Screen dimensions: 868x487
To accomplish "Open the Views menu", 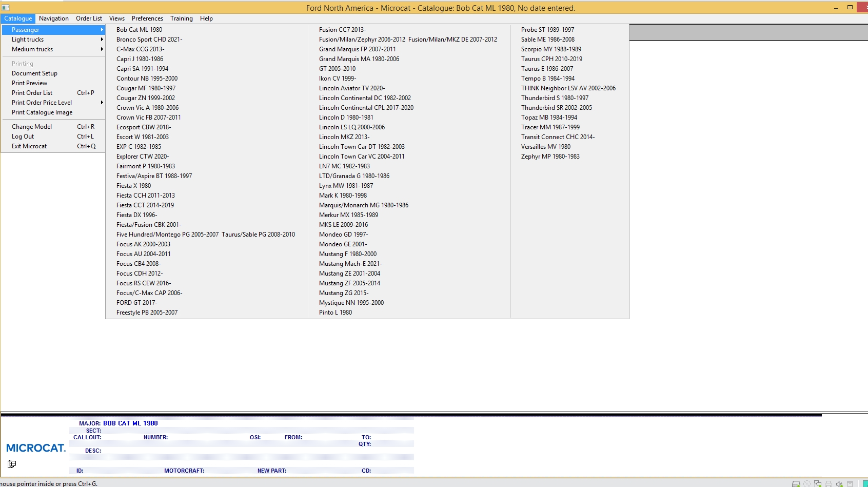I will pyautogui.click(x=117, y=18).
